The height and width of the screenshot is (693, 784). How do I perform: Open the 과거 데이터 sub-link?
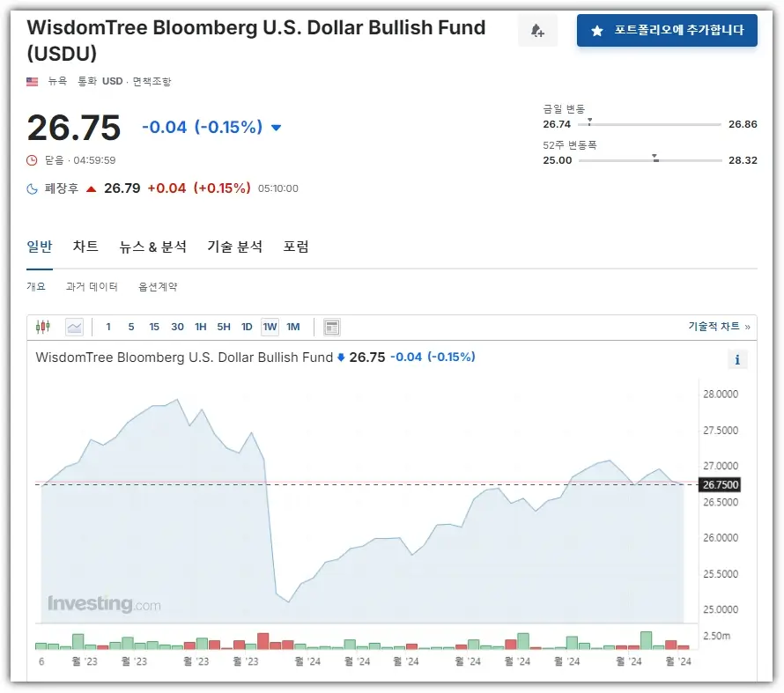pos(92,287)
